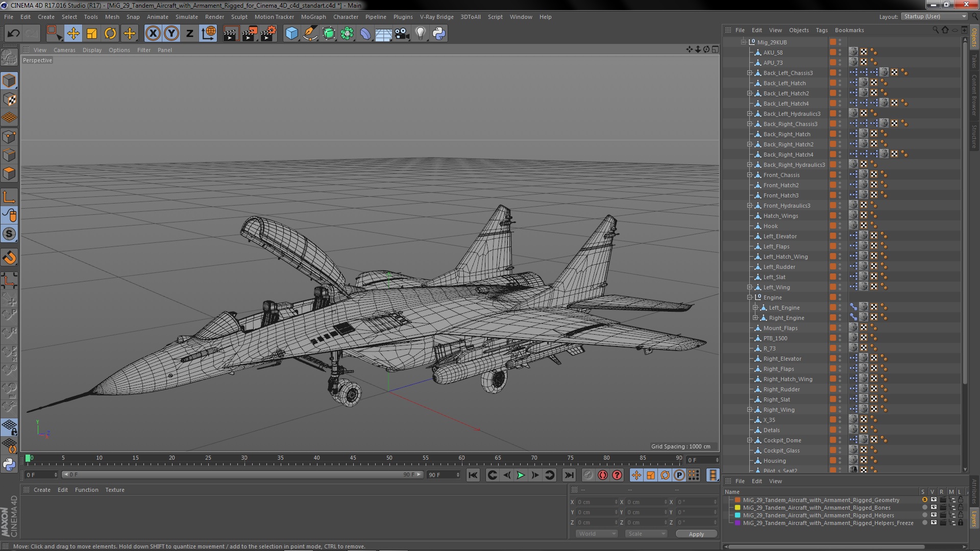Expand Front_Chassis object

[750, 175]
